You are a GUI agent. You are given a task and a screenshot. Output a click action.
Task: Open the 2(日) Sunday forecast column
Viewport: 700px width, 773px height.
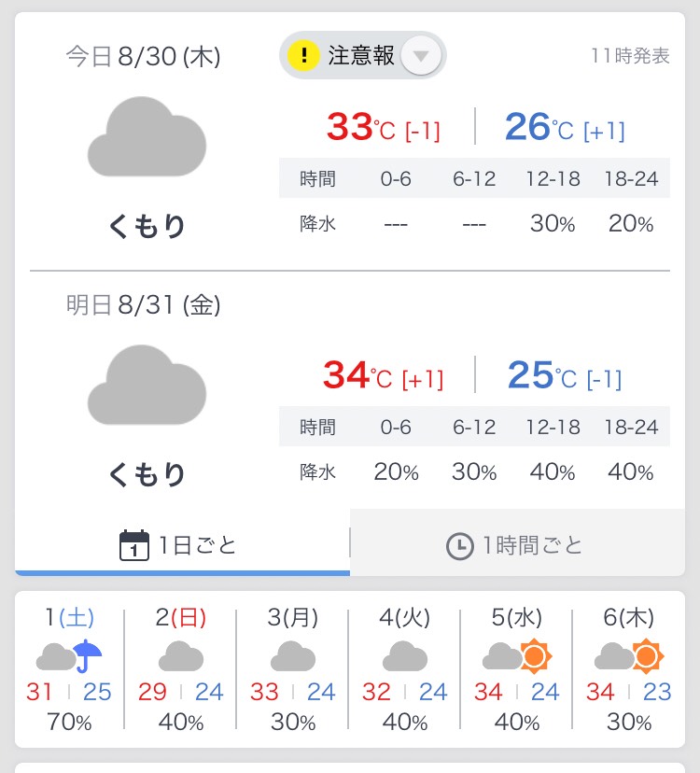point(181,669)
